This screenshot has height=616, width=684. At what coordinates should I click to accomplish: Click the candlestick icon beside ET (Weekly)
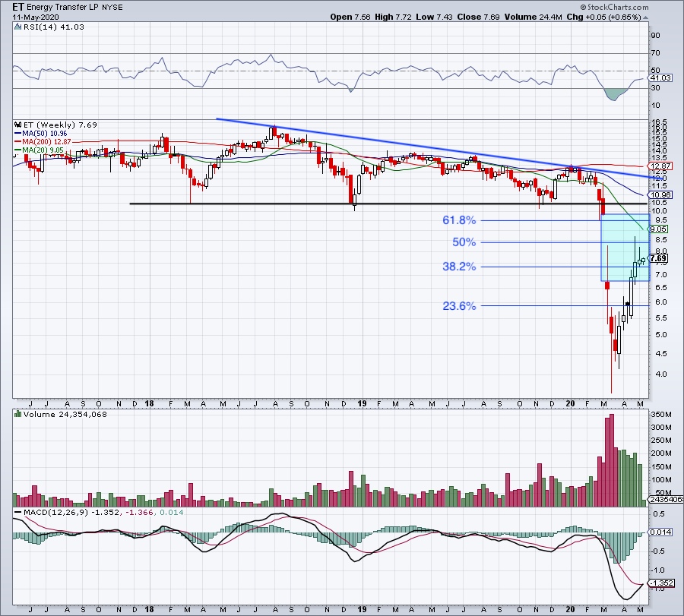(x=18, y=125)
